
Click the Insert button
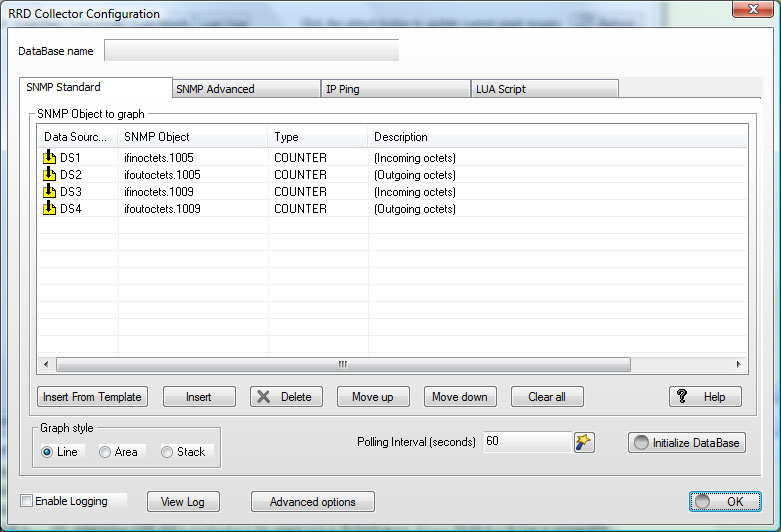click(x=199, y=397)
